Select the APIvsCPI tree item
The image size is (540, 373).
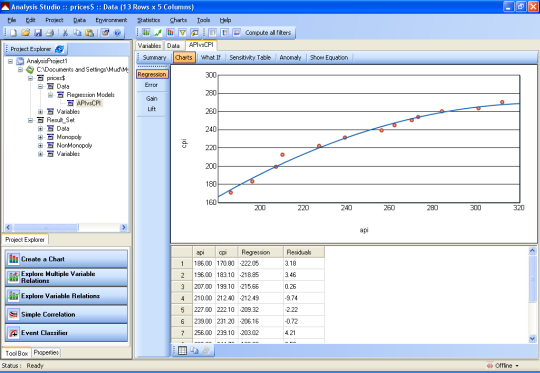click(x=89, y=103)
